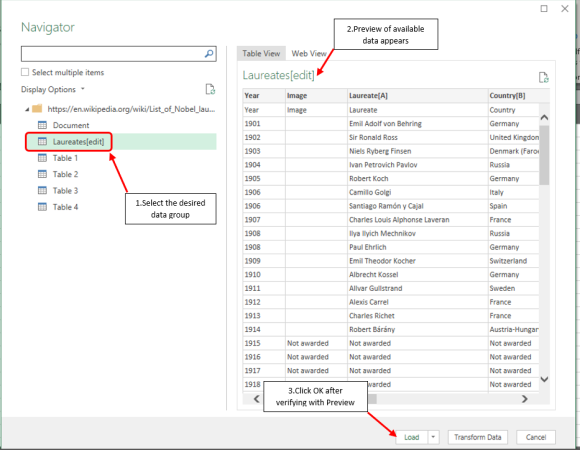Image resolution: width=580 pixels, height=450 pixels.
Task: Click the vertical scrollbar thumb
Action: click(x=544, y=155)
